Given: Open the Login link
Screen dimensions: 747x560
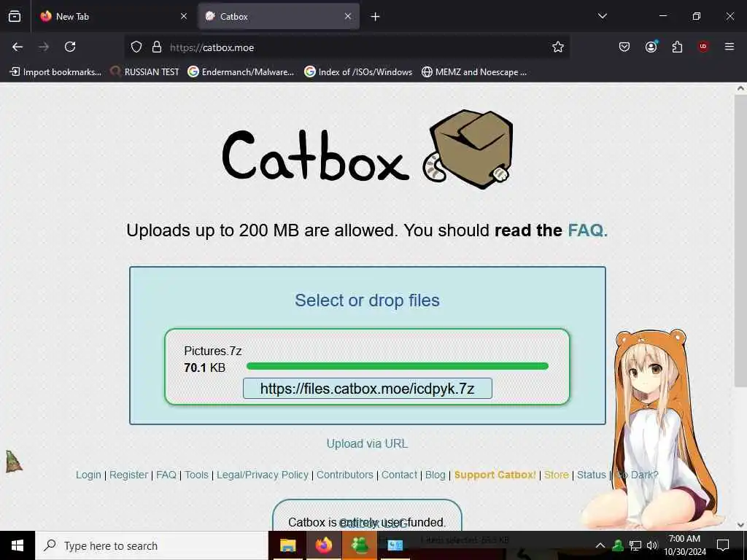Looking at the screenshot, I should coord(88,475).
